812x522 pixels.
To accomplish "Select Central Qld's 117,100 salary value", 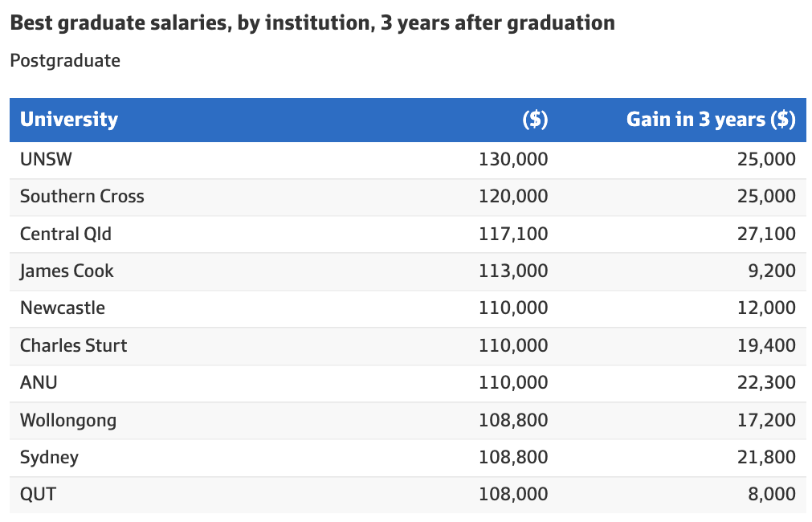I will click(513, 234).
